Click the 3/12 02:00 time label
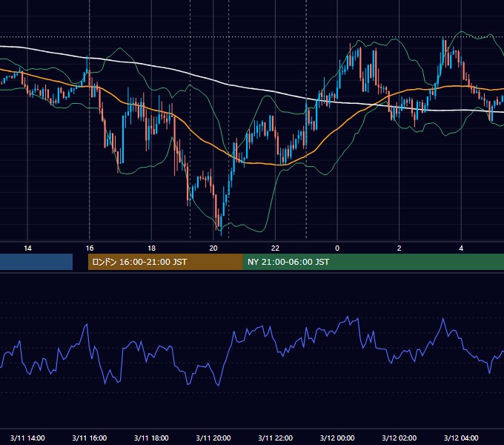The width and height of the screenshot is (504, 445). click(x=399, y=438)
